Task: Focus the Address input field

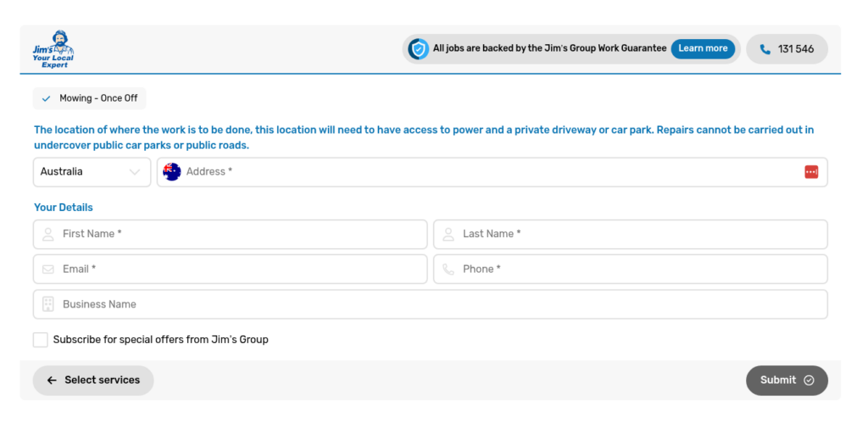Action: point(492,172)
